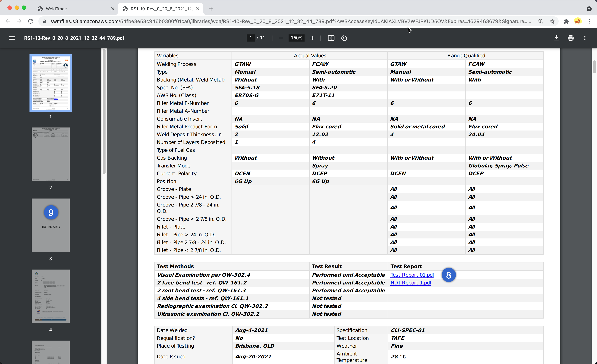Go forward in browser history
Screen dimensions: 597x364
coord(19,21)
